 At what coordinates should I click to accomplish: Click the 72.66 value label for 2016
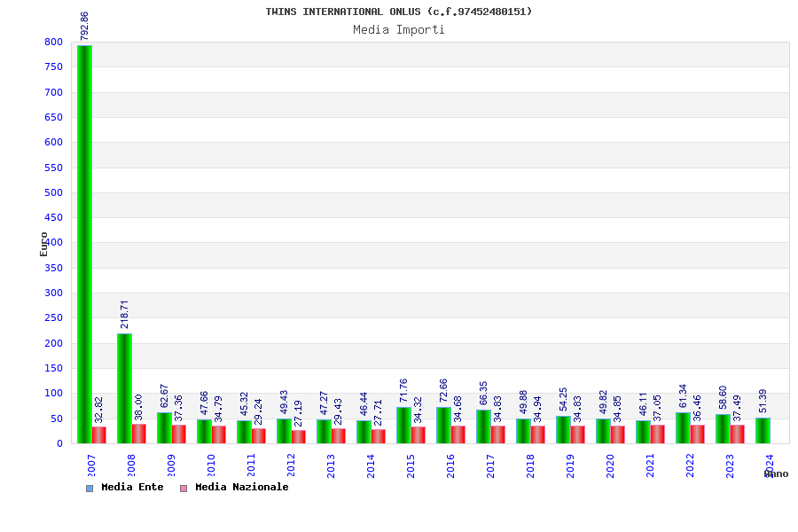[443, 390]
